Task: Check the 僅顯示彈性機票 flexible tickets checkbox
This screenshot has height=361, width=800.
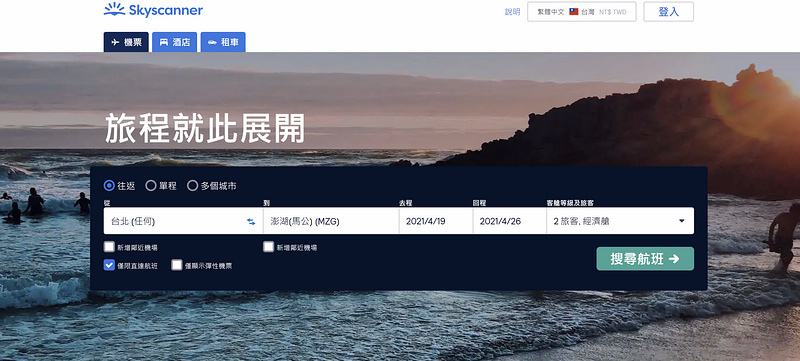Action: [x=177, y=265]
